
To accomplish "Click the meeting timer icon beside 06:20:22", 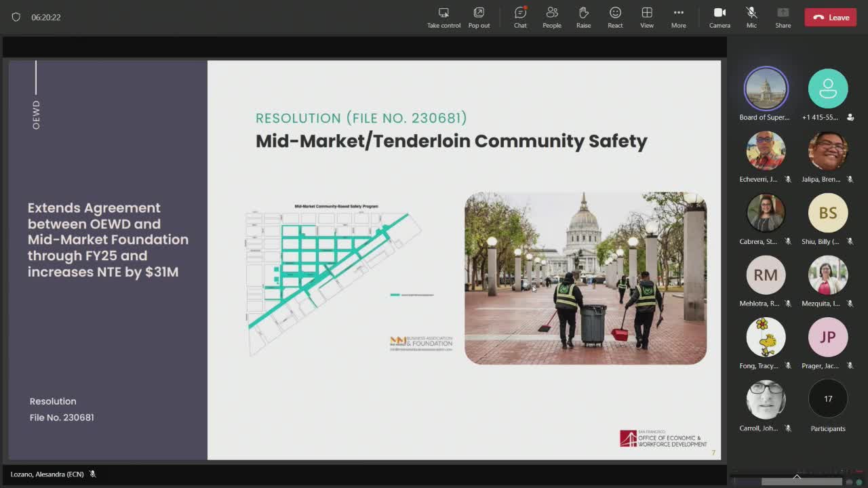I will [x=16, y=17].
